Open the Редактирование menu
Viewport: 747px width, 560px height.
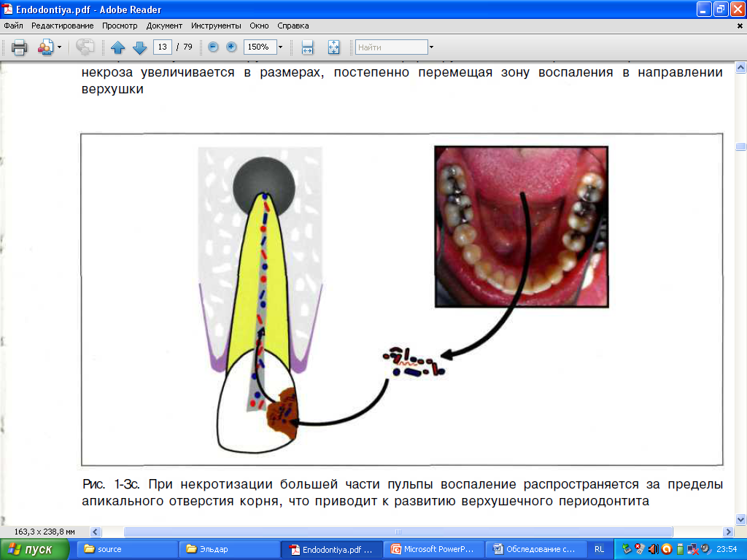coord(63,26)
